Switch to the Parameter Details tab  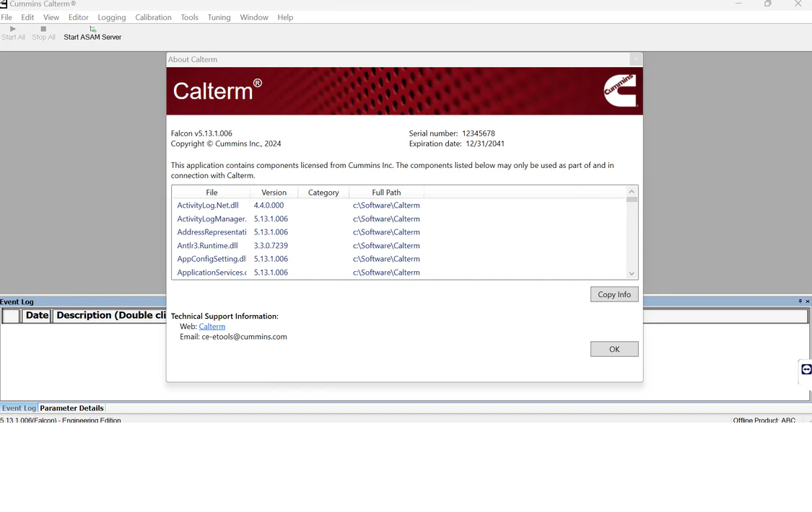(x=72, y=408)
